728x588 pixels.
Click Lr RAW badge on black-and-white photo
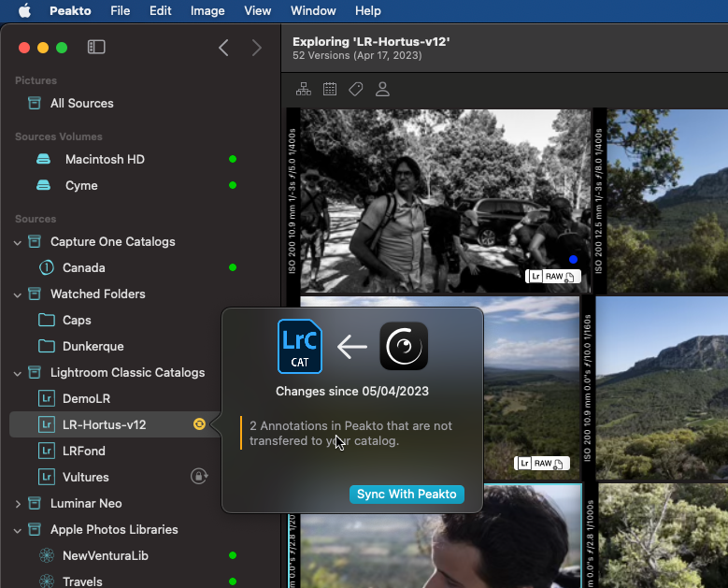[x=553, y=277]
